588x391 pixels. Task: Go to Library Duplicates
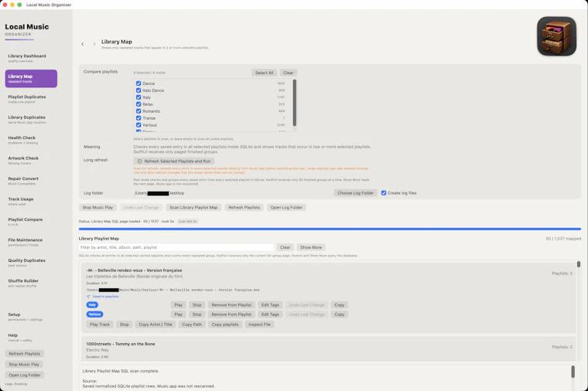(31, 120)
